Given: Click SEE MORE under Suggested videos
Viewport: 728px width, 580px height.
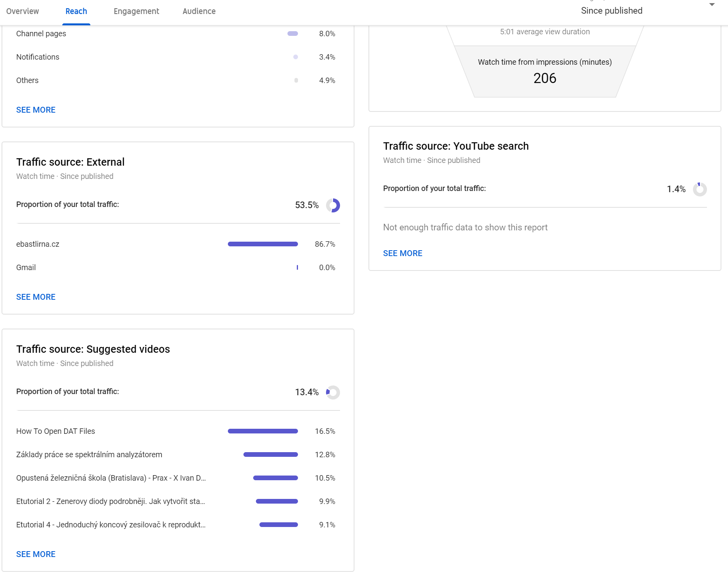Looking at the screenshot, I should click(x=36, y=554).
